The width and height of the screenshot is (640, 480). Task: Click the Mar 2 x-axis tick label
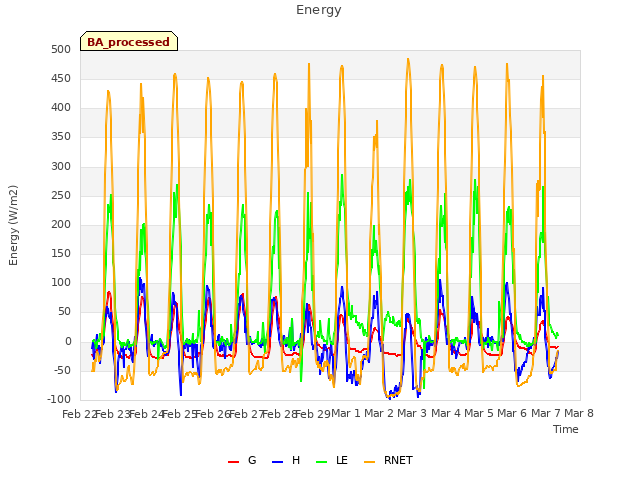pyautogui.click(x=379, y=414)
